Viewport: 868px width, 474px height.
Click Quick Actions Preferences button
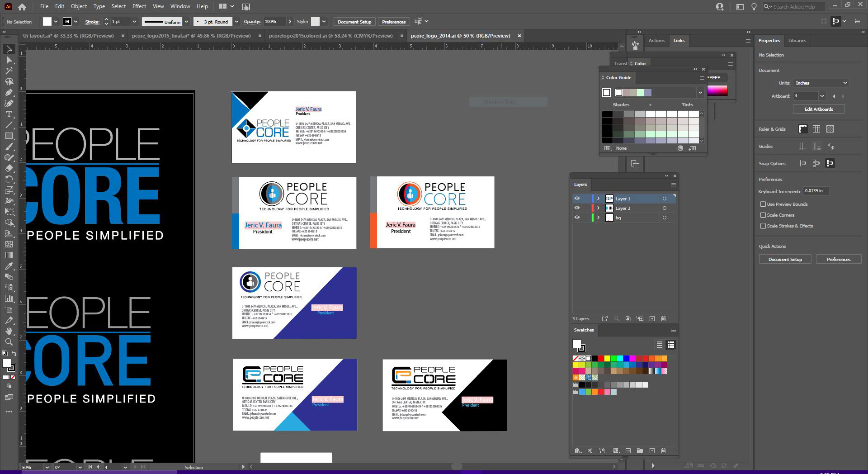pyautogui.click(x=839, y=259)
